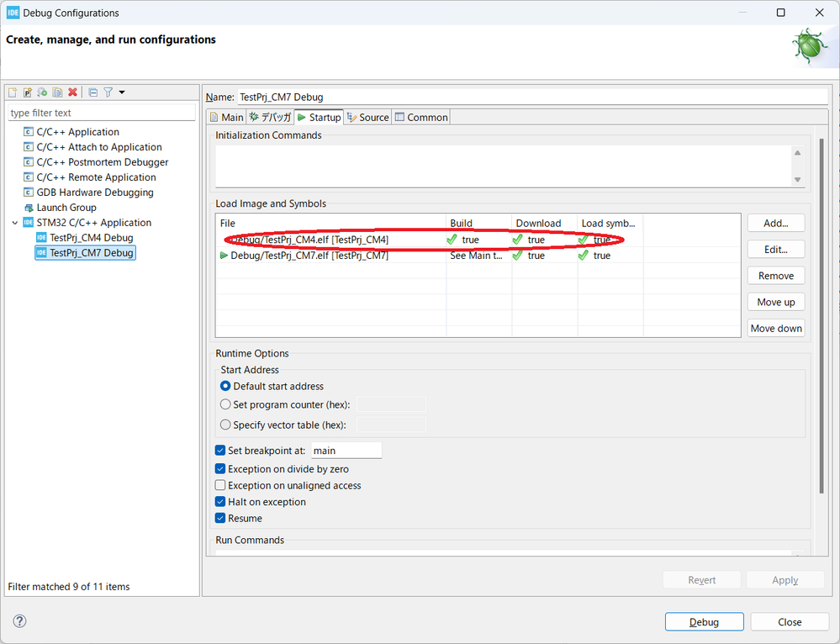Toggle Exception on divide by zero

[220, 469]
